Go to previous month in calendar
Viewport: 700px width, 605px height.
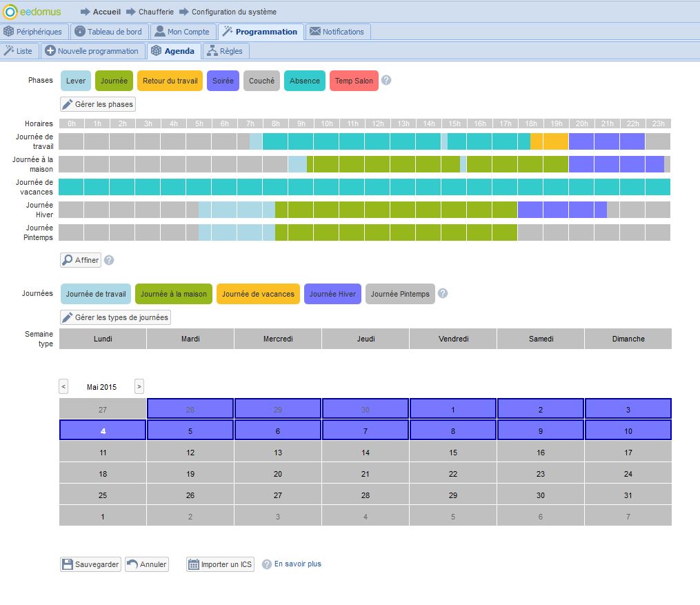(x=63, y=387)
